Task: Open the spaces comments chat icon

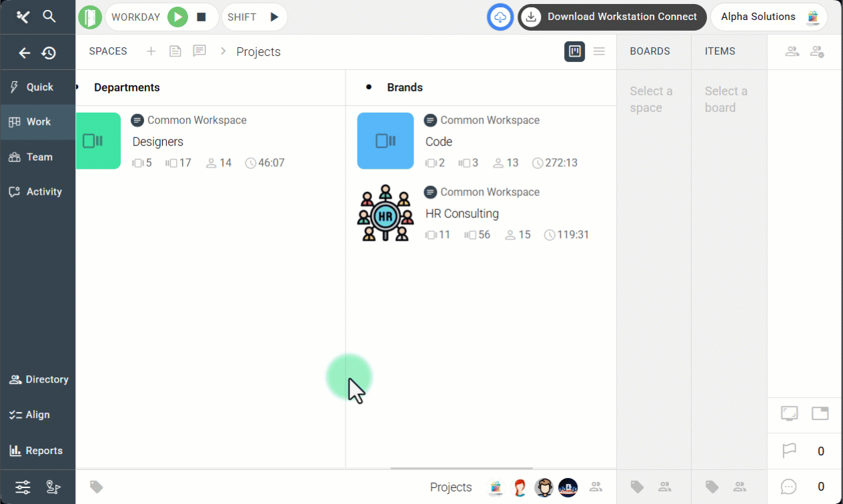Action: coord(199,51)
